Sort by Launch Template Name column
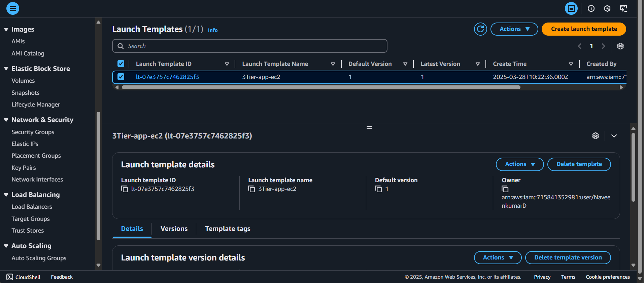Screen dimensions: 644x283 click(x=333, y=64)
